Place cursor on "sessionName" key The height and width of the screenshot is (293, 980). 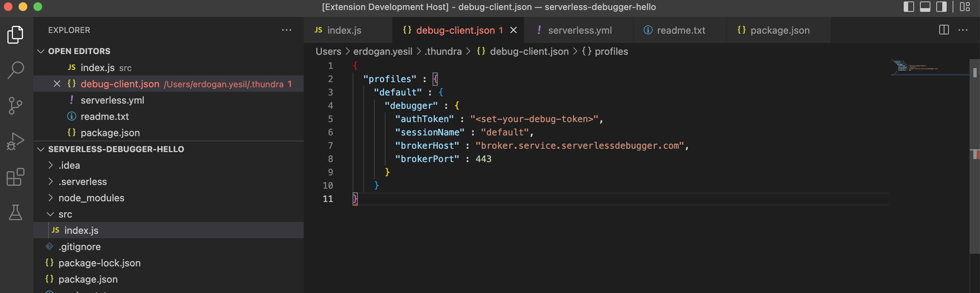[x=430, y=132]
